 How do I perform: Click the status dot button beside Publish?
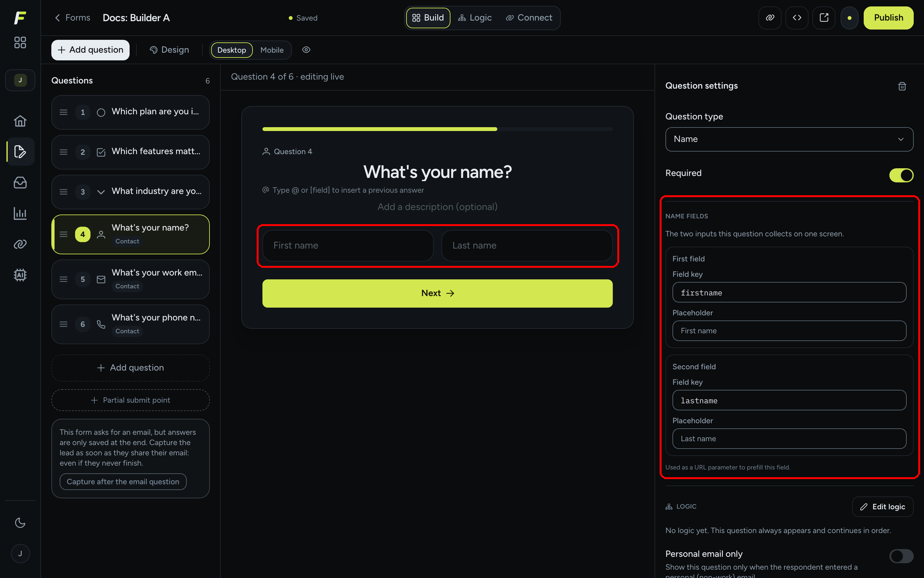click(850, 18)
